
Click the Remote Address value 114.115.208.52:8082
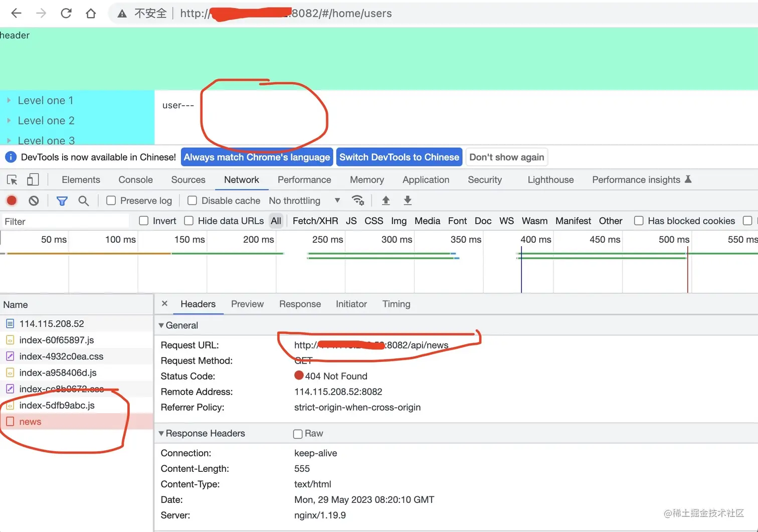click(x=338, y=392)
